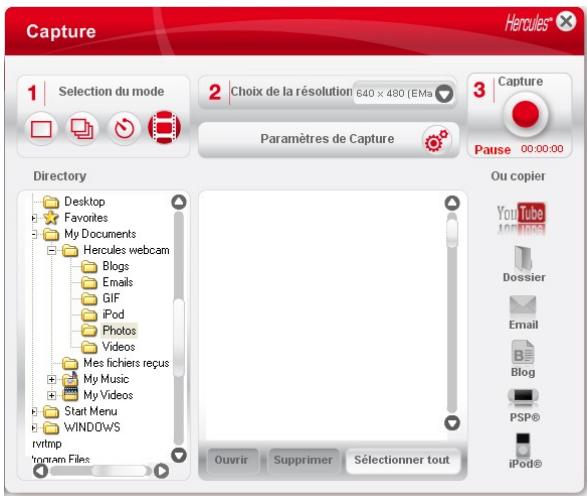The width and height of the screenshot is (587, 496).
Task: Select the iPod folder in tree
Action: (x=113, y=314)
